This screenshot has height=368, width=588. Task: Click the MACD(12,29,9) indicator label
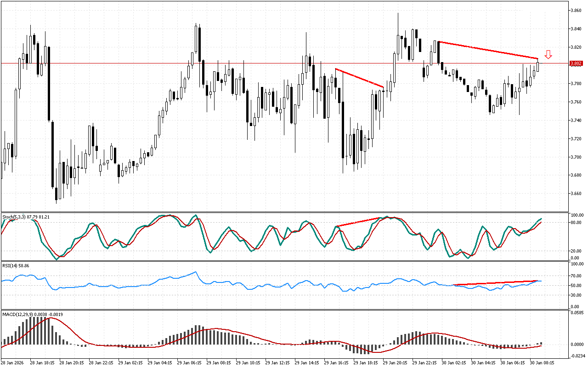pos(32,314)
